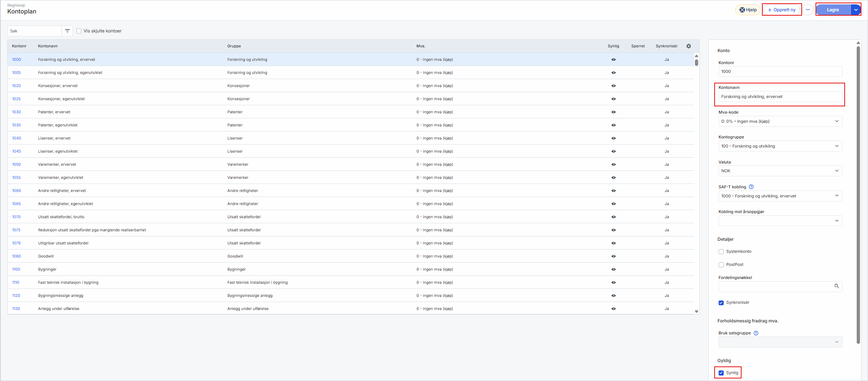The height and width of the screenshot is (381, 868).
Task: Click the Opprett ny button
Action: (x=782, y=10)
